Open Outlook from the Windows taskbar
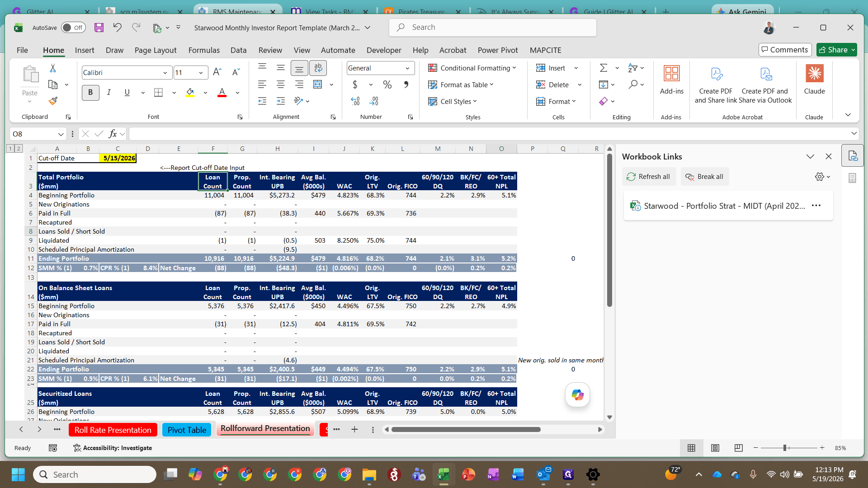Viewport: 868px width, 488px height. (x=543, y=474)
